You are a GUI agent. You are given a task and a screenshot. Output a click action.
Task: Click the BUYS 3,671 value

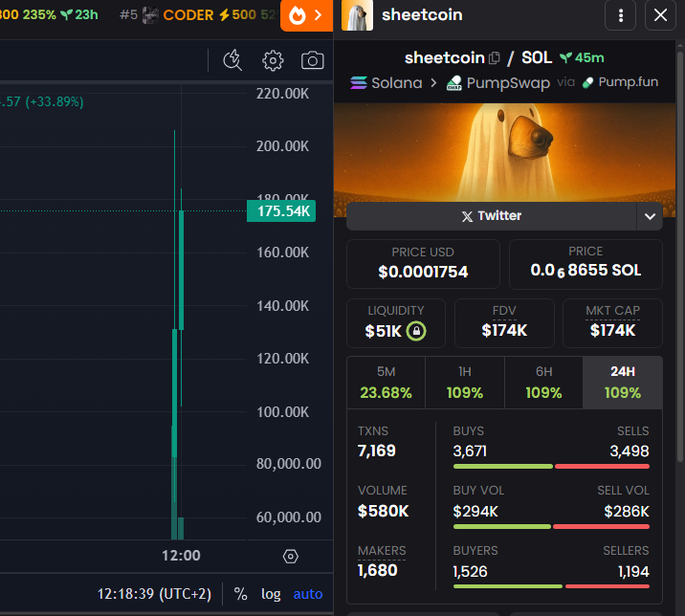click(470, 451)
